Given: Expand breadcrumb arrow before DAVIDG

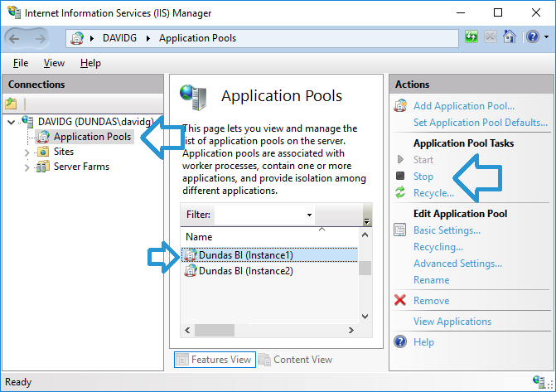Looking at the screenshot, I should click(92, 38).
